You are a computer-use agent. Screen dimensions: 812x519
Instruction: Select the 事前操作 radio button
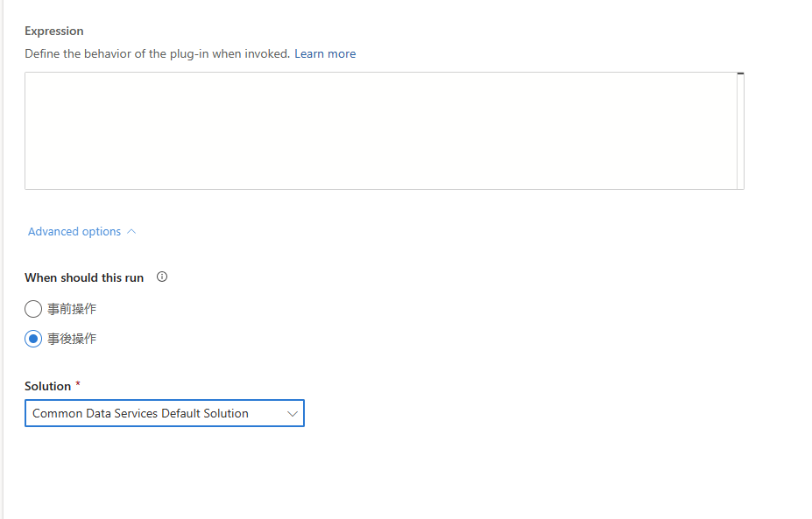click(x=33, y=309)
